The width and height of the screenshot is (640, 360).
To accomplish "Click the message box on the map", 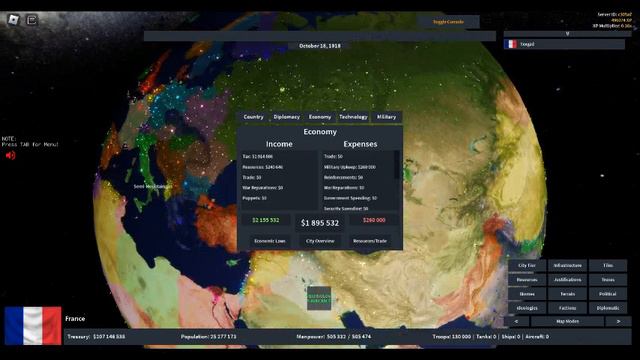I will (x=319, y=298).
